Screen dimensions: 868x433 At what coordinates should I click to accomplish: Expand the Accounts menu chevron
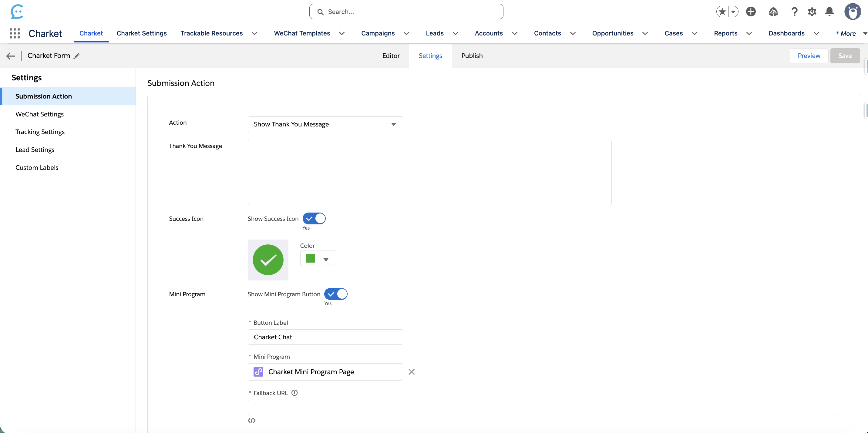tap(515, 33)
